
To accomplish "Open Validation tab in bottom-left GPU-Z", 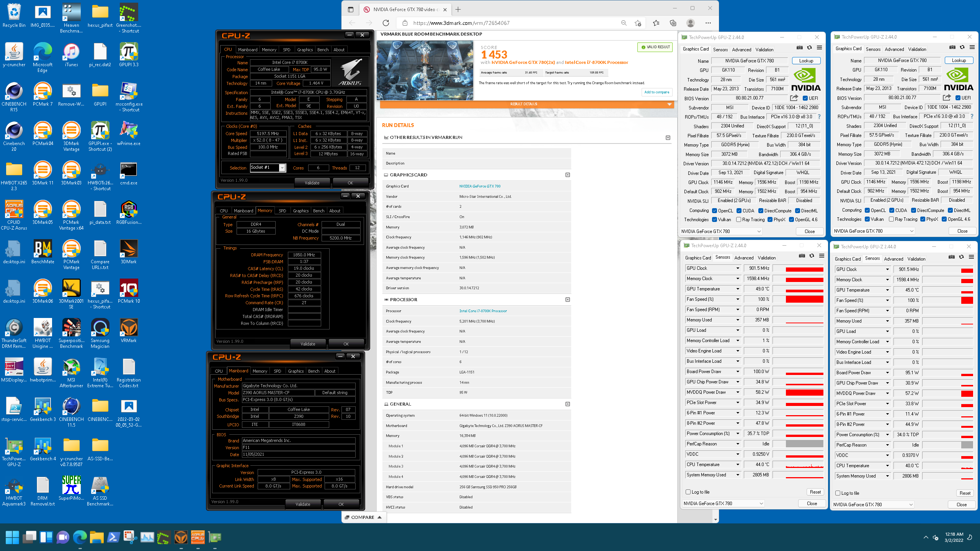I will 766,258.
